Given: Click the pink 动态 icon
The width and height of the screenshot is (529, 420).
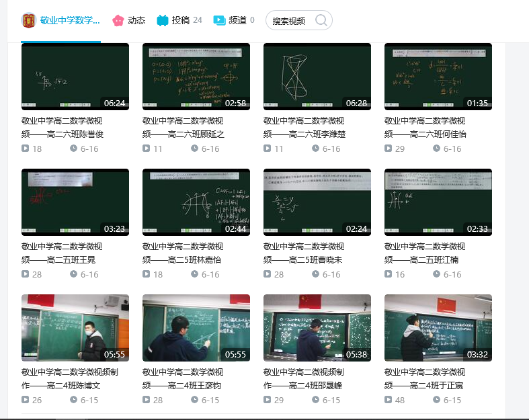Looking at the screenshot, I should coord(118,20).
